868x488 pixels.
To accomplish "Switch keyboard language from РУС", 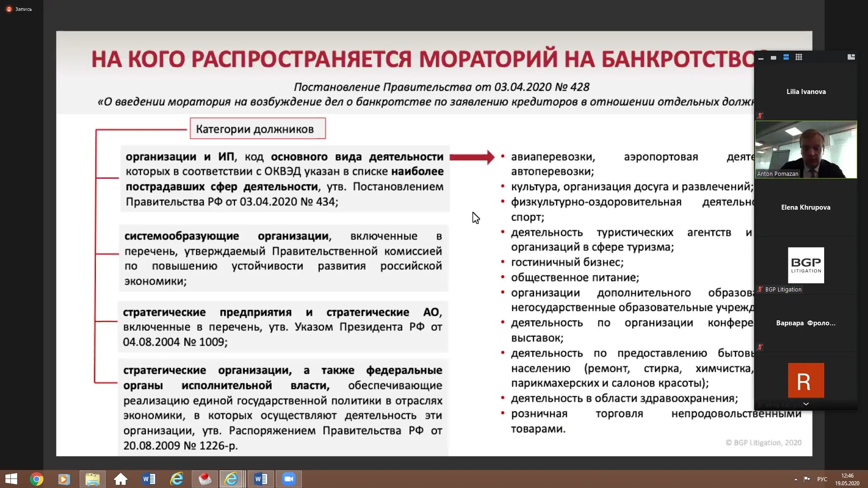I will pyautogui.click(x=822, y=479).
